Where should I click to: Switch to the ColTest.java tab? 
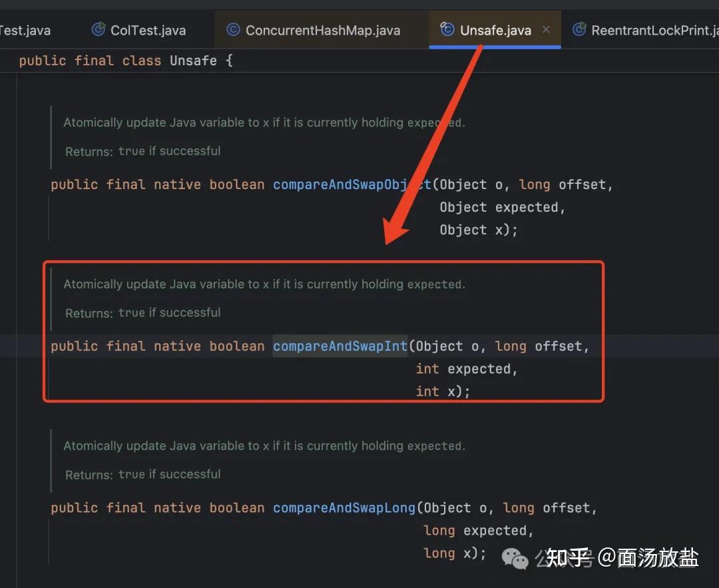139,30
